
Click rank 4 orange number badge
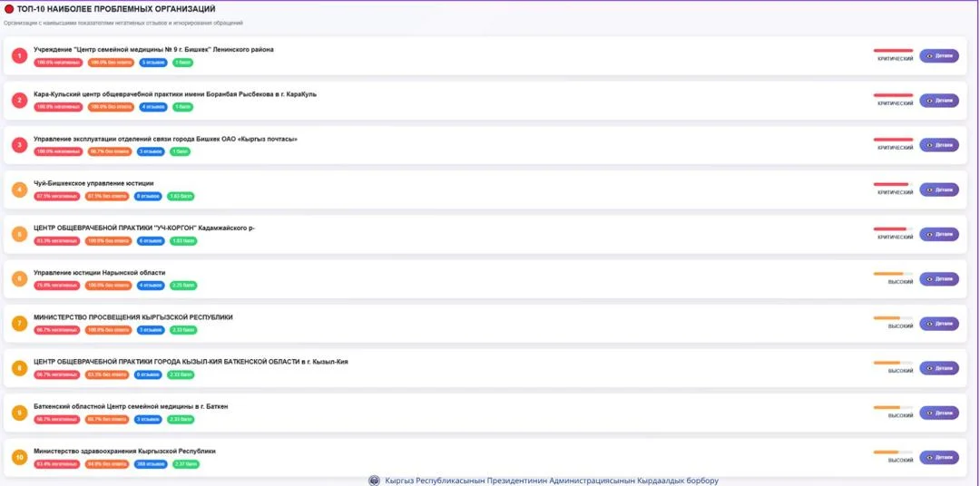19,190
